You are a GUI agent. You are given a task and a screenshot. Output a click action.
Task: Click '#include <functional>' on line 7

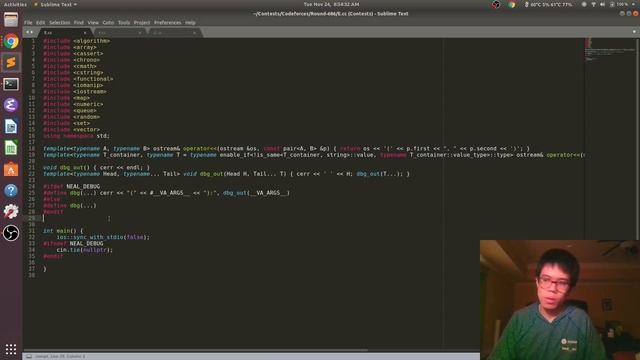(78, 79)
